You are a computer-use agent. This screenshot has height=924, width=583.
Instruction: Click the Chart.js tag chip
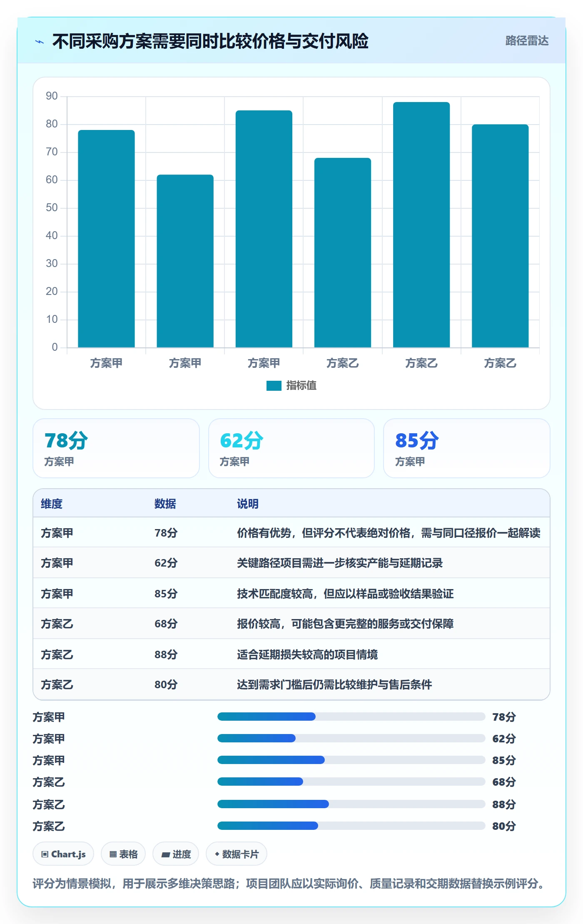tap(63, 854)
